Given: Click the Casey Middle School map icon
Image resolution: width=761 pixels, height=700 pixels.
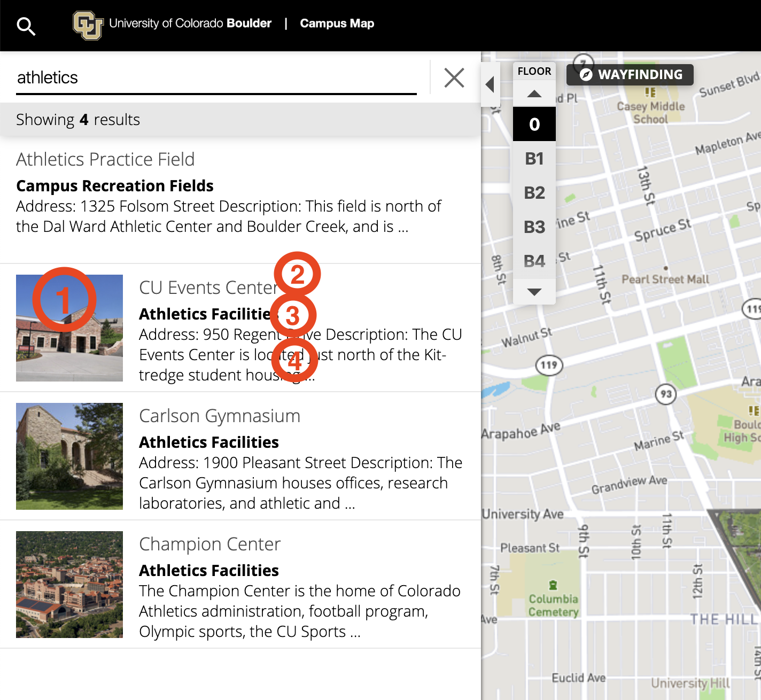Looking at the screenshot, I should click(650, 92).
